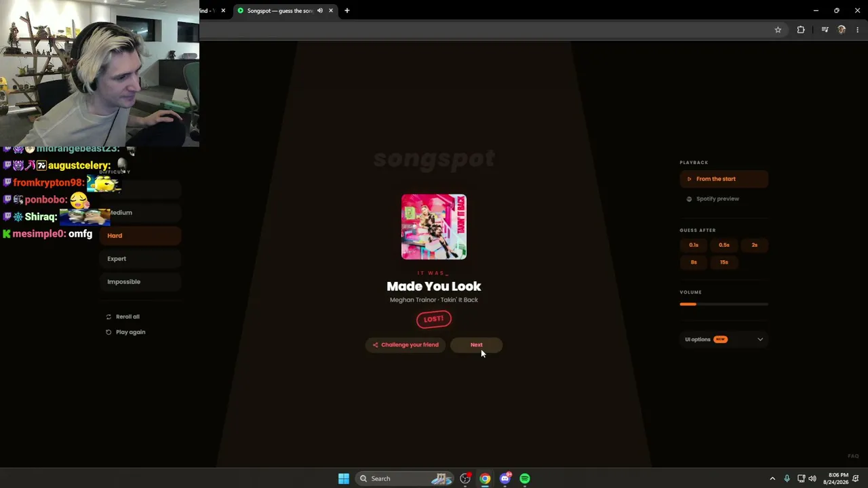This screenshot has width=868, height=488.
Task: Open the Chrome extensions puzzle icon
Action: click(x=801, y=30)
